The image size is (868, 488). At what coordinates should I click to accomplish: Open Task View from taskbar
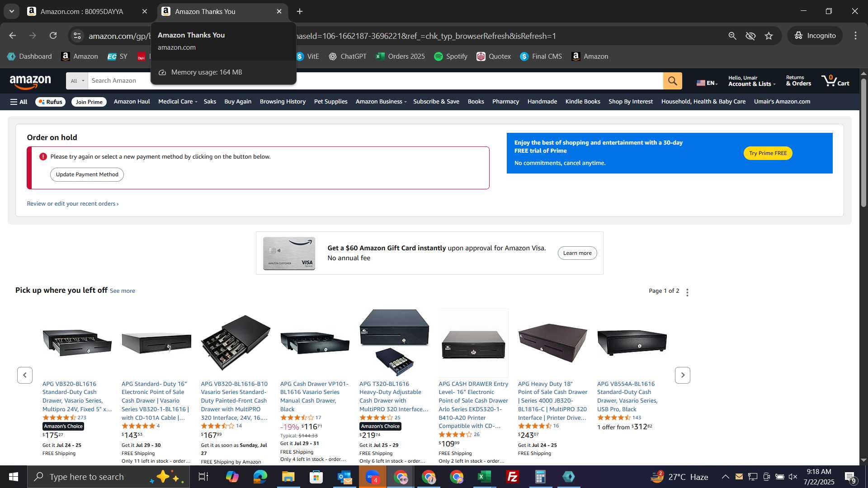[203, 477]
